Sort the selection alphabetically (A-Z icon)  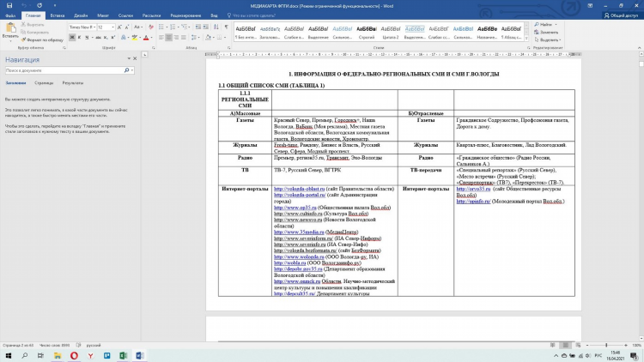[216, 27]
